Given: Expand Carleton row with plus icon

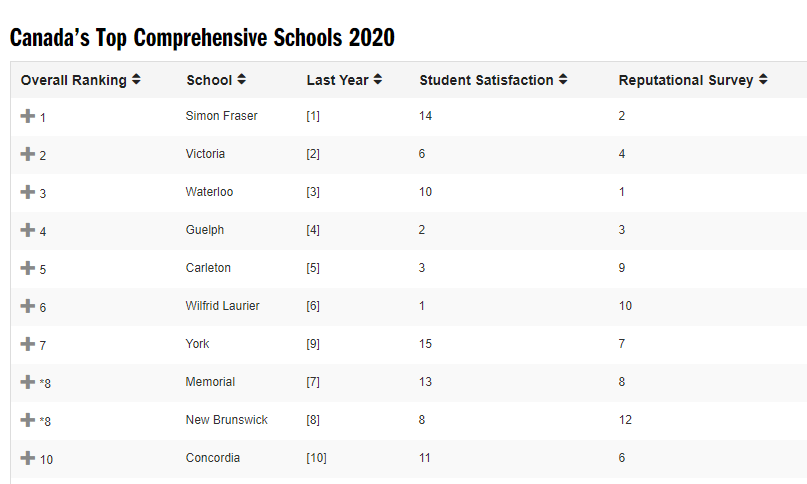Looking at the screenshot, I should pyautogui.click(x=28, y=268).
